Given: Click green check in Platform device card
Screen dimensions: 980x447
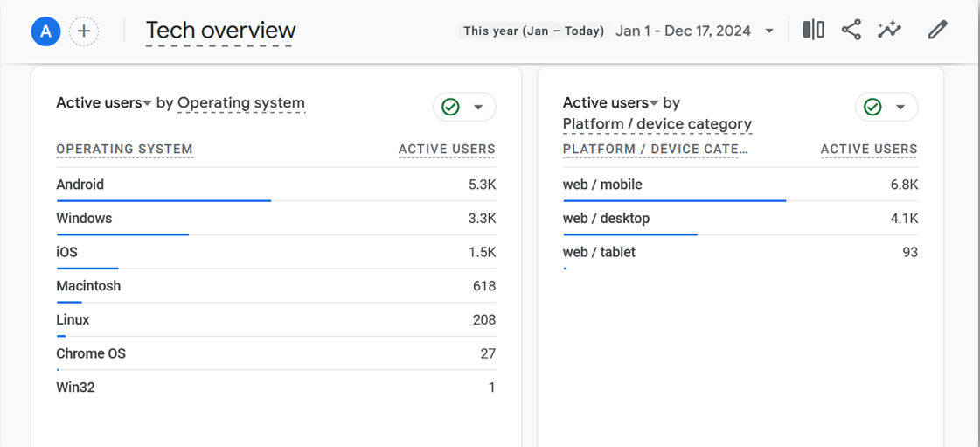Looking at the screenshot, I should [x=872, y=107].
